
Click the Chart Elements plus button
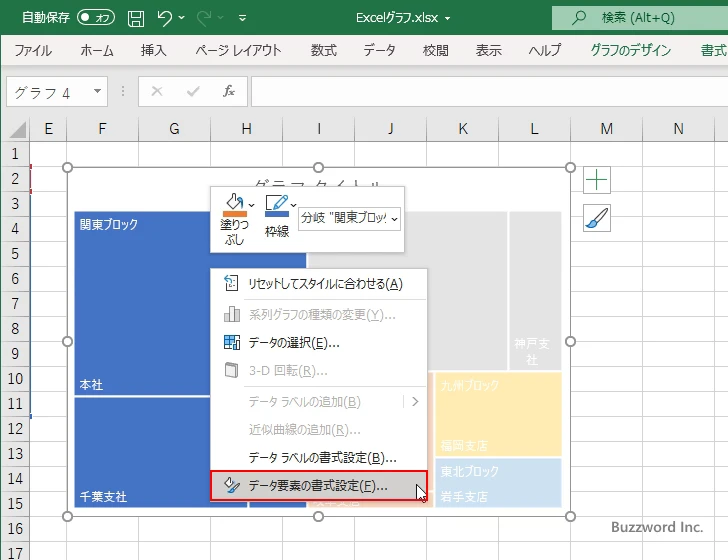[597, 180]
